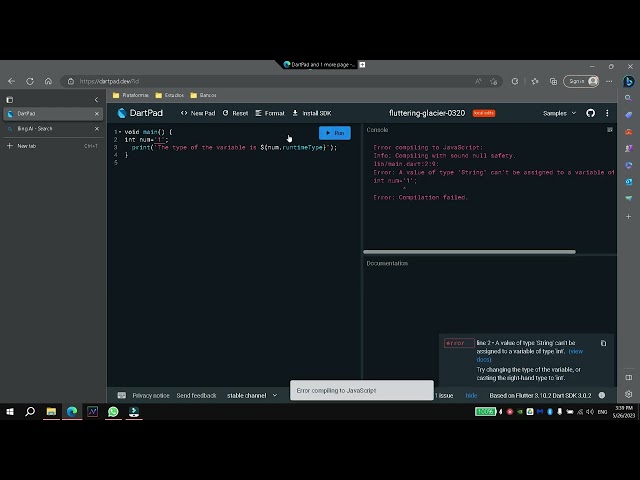Click the DartPad logo
The height and width of the screenshot is (480, 640).
(140, 113)
